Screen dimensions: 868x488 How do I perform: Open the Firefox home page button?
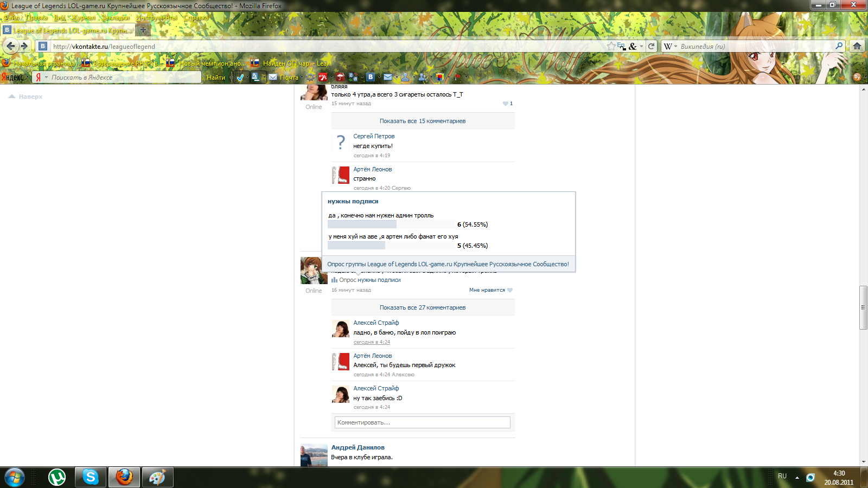coord(857,46)
